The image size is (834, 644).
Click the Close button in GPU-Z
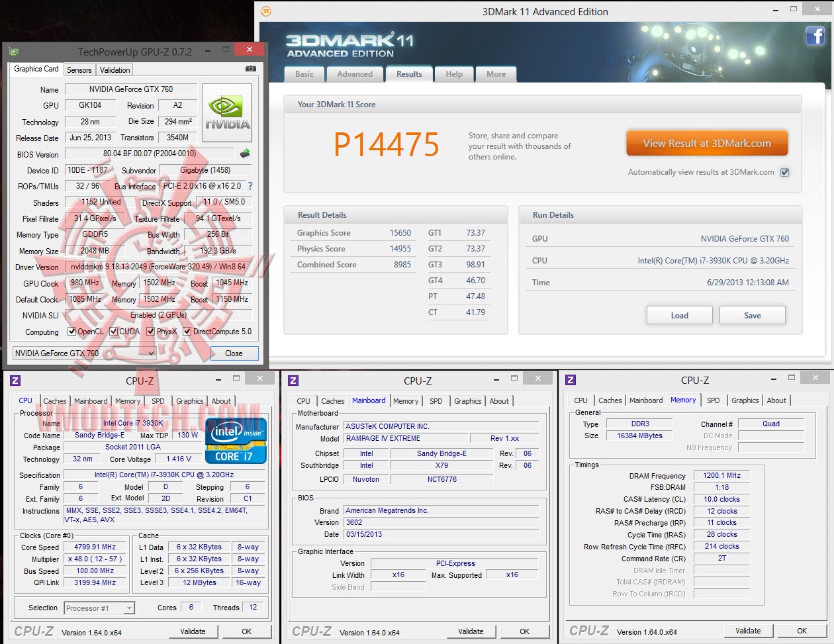[x=234, y=353]
